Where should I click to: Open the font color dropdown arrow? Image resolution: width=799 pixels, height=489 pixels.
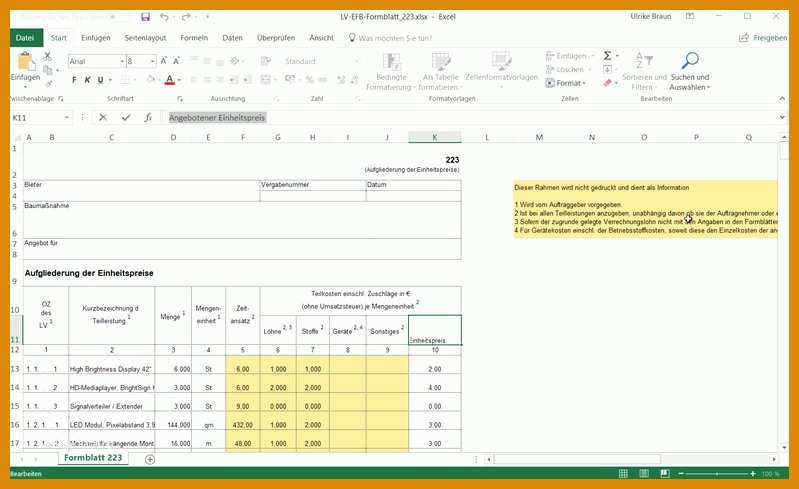tap(179, 80)
